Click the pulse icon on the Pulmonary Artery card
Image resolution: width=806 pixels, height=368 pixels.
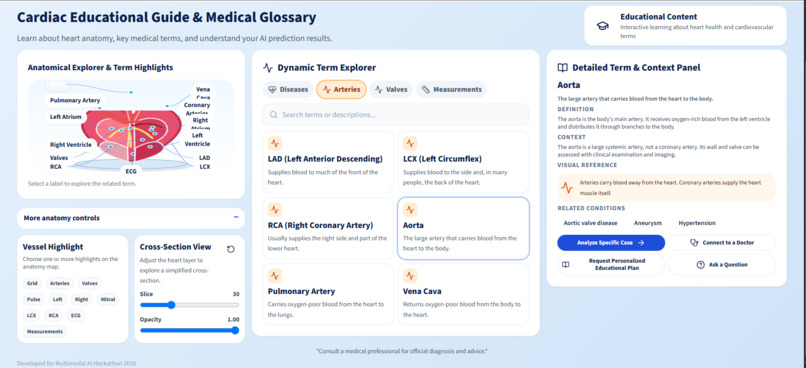tap(275, 276)
